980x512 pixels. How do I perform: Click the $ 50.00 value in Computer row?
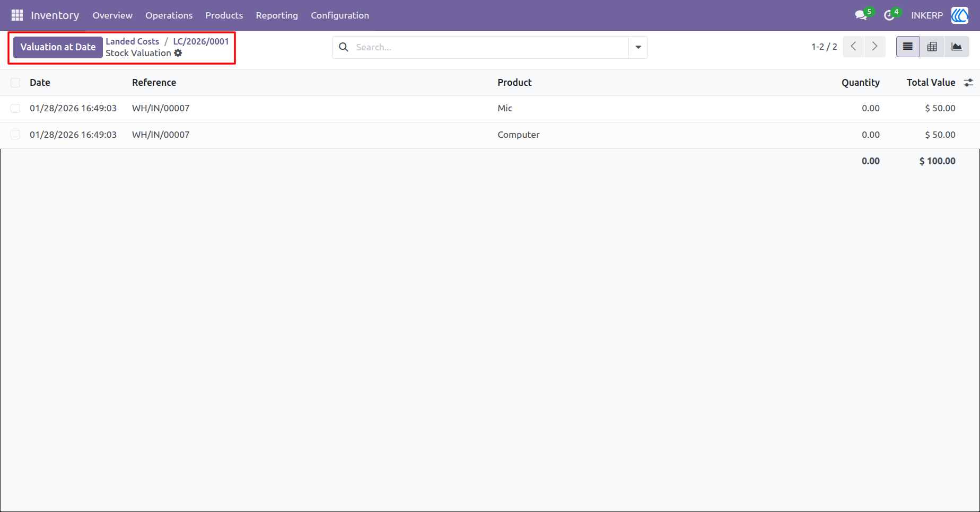click(940, 135)
